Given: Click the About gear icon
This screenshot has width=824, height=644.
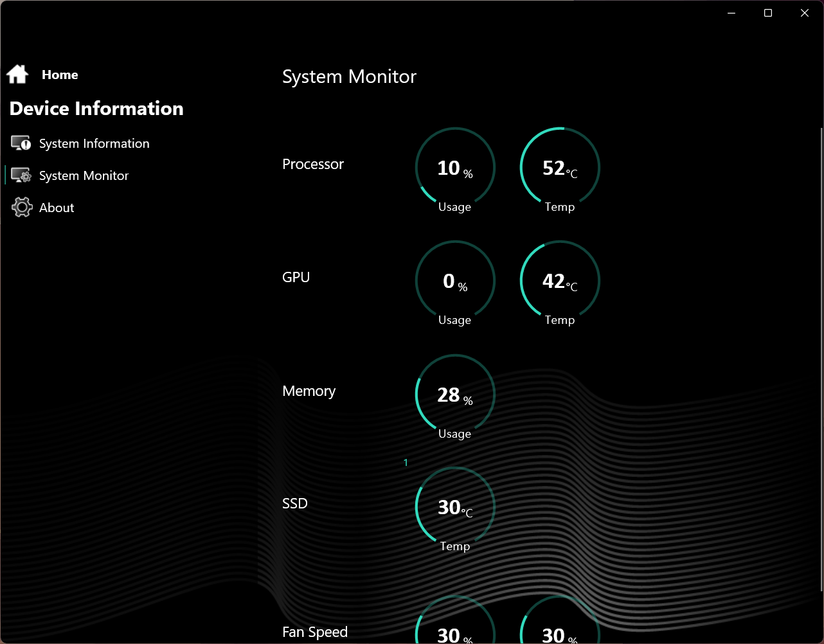Looking at the screenshot, I should [x=22, y=208].
